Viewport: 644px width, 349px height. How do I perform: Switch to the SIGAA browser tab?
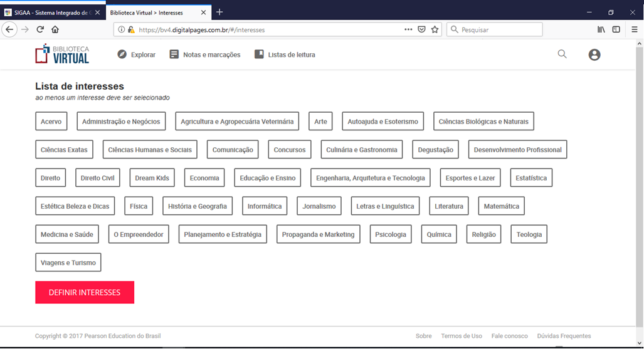tap(50, 12)
